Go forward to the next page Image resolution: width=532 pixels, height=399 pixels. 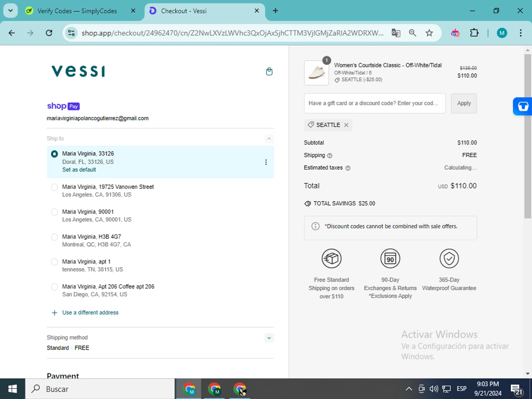[30, 33]
